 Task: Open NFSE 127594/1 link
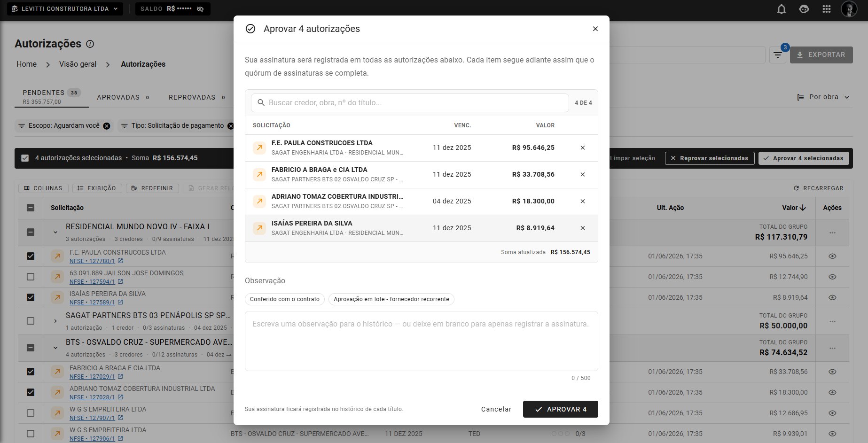(x=92, y=282)
